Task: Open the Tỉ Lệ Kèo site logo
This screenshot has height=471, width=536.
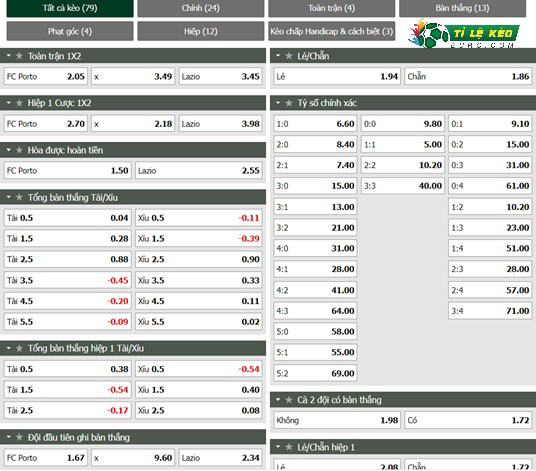Action: pyautogui.click(x=464, y=33)
